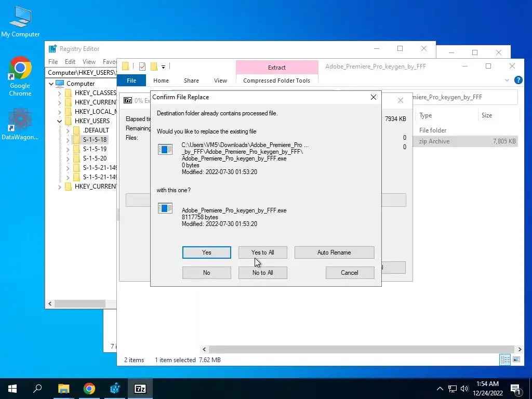
Task: Click the Explorer horizontal scrollbar left arrow
Action: pos(204,349)
